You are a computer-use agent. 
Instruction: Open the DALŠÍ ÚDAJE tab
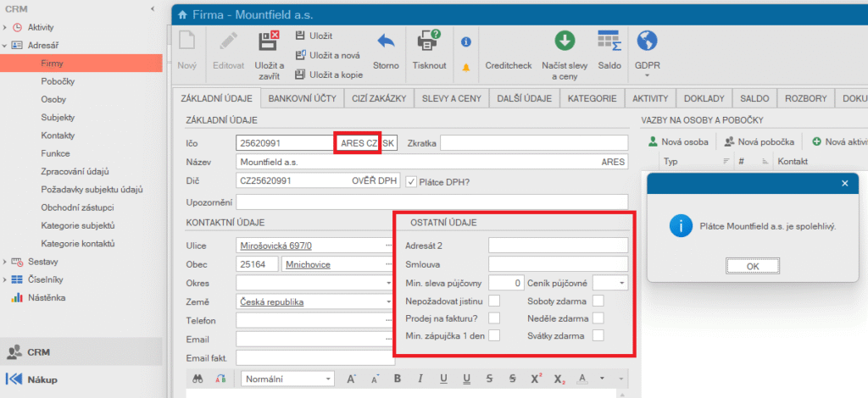524,99
